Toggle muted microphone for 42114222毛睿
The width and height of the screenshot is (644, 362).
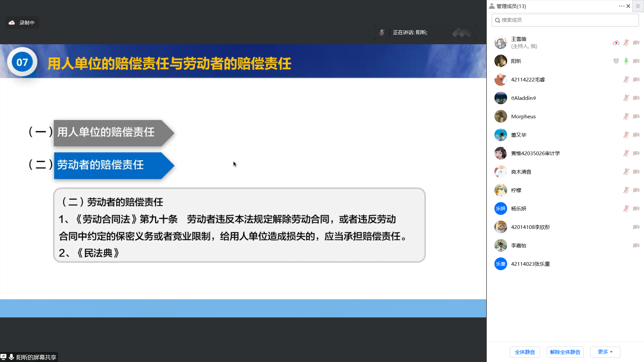(626, 79)
